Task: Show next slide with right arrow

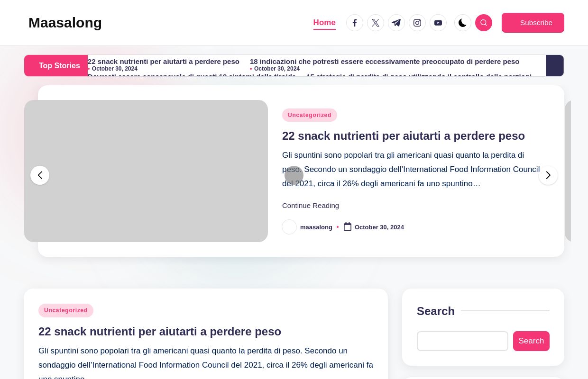Action: [x=548, y=175]
